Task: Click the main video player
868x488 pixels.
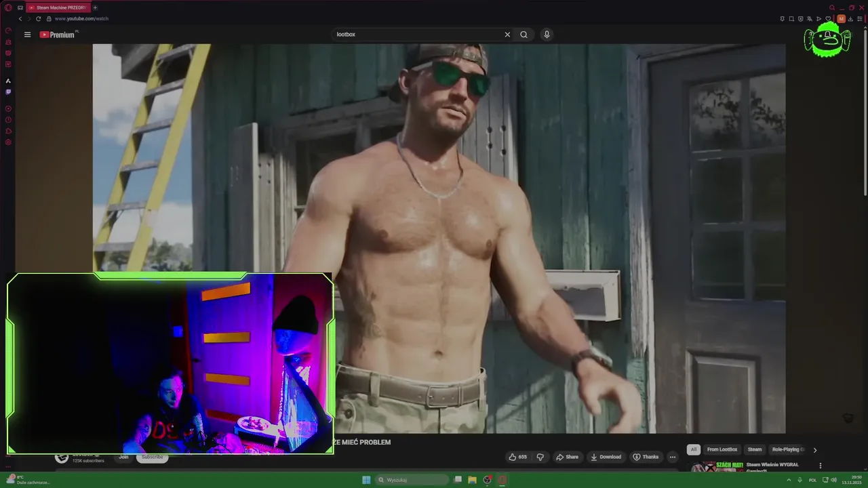Action: point(439,239)
